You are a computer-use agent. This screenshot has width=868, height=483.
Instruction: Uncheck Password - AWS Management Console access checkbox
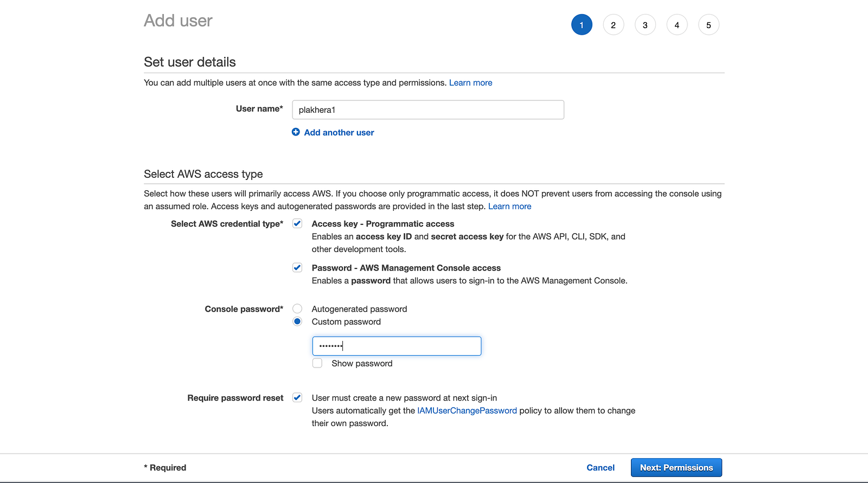[x=297, y=267]
